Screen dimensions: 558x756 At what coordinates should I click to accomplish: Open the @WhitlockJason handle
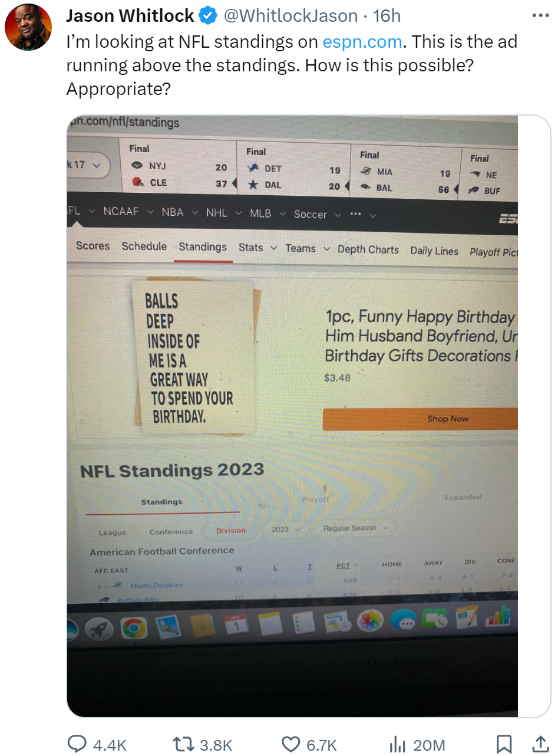[290, 16]
